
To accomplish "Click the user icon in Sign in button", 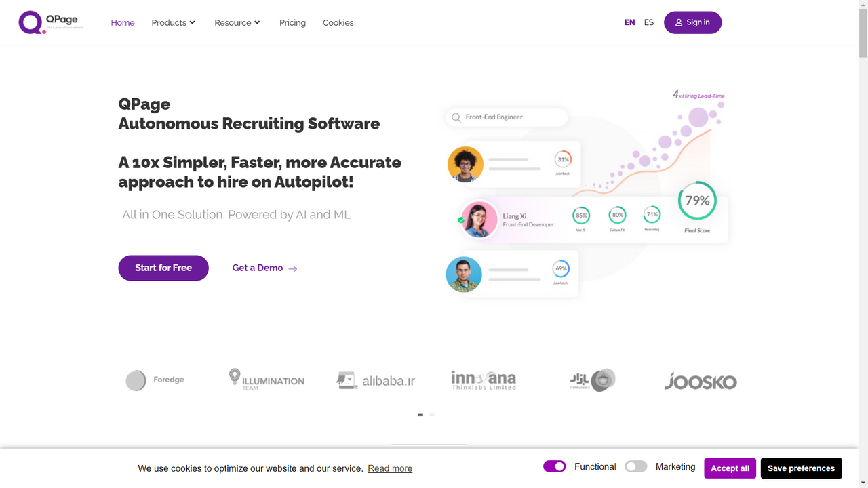I will [679, 22].
